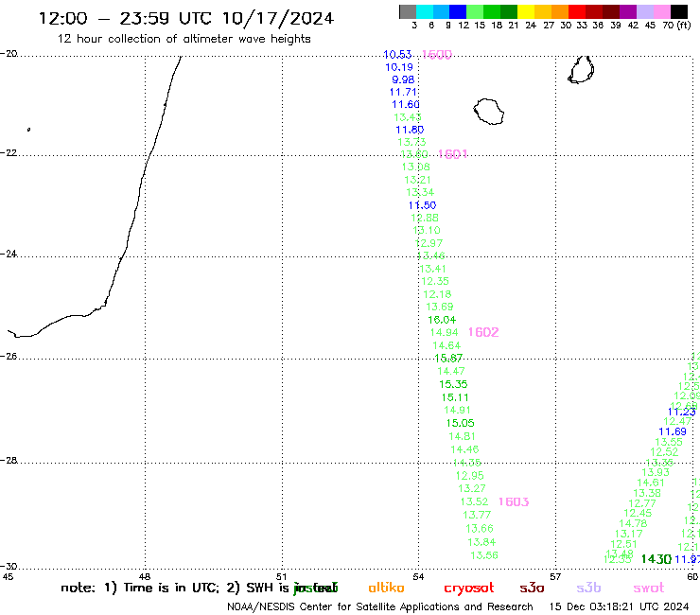Viewport: 700px width, 615px height.
Task: Click subtitle '12 hour collection of altimeter wave heights'
Action: click(184, 39)
